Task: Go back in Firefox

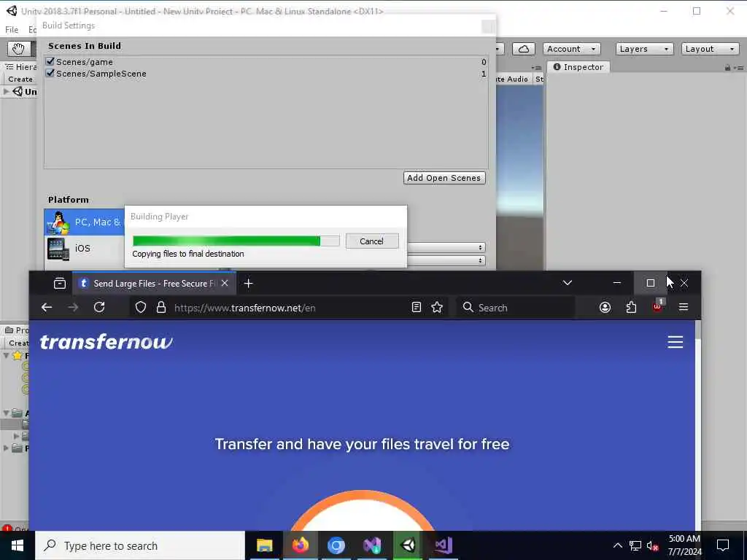Action: pyautogui.click(x=47, y=308)
